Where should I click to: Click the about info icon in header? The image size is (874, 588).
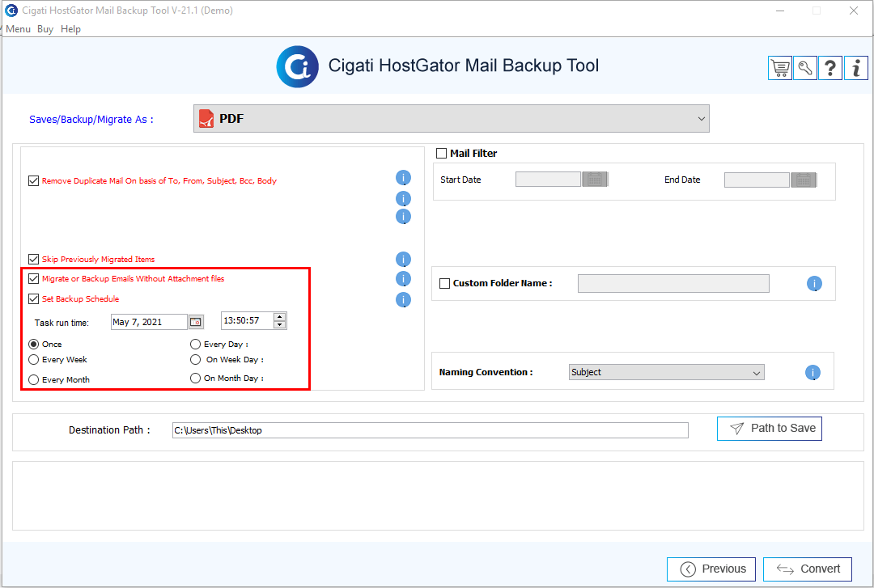pyautogui.click(x=855, y=68)
